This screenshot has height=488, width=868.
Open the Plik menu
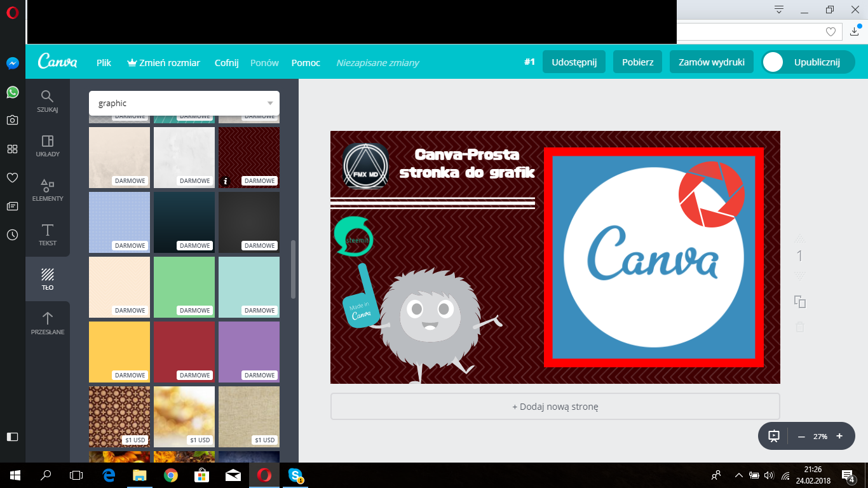pyautogui.click(x=104, y=62)
